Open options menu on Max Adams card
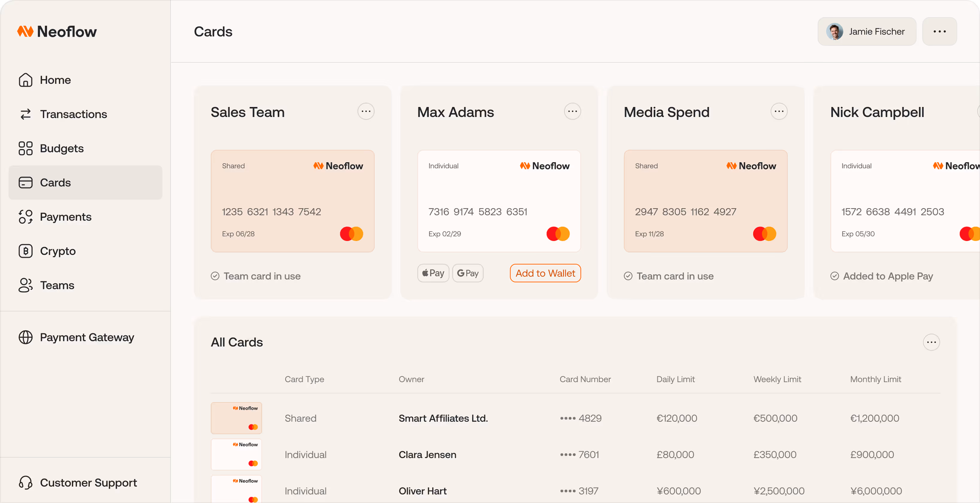This screenshot has width=980, height=503. click(572, 111)
